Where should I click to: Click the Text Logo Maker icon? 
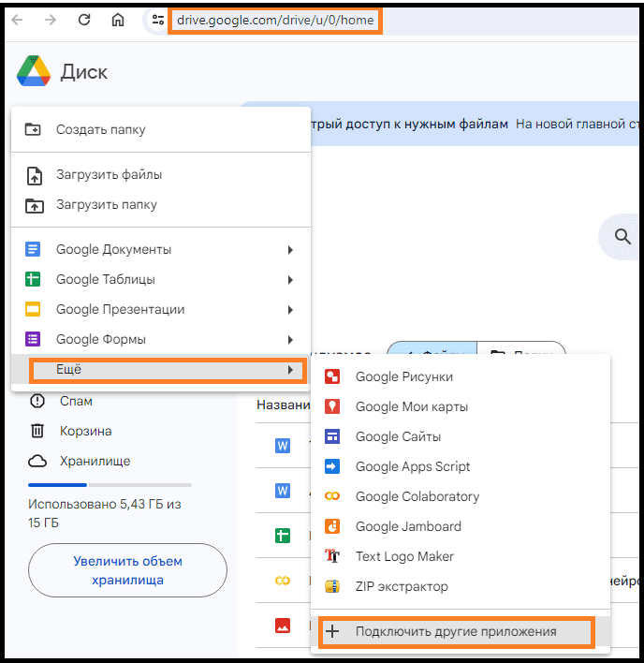pyautogui.click(x=332, y=556)
